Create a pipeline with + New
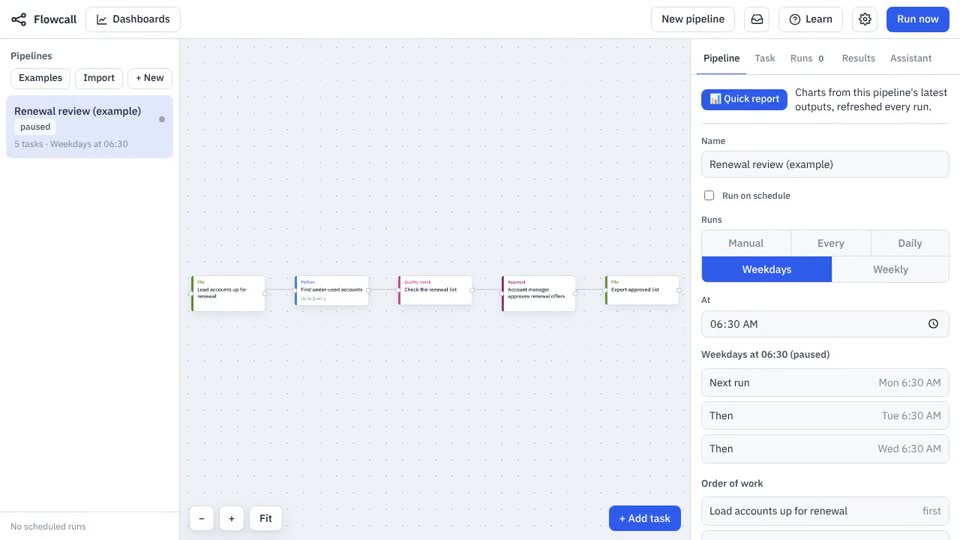This screenshot has width=960, height=540. (149, 78)
